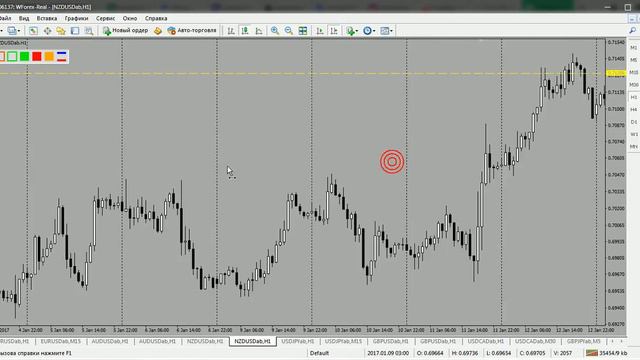This screenshot has height=360, width=640.
Task: Switch to GBPJPYab,M5 chart tab
Action: (x=583, y=341)
